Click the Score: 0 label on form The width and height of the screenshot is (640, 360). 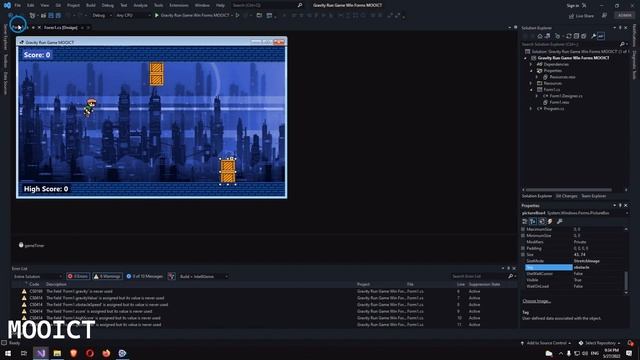click(x=37, y=55)
